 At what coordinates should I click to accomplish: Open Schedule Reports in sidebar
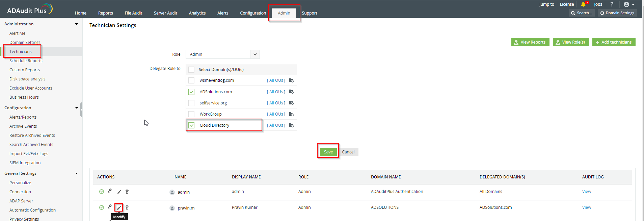point(26,61)
